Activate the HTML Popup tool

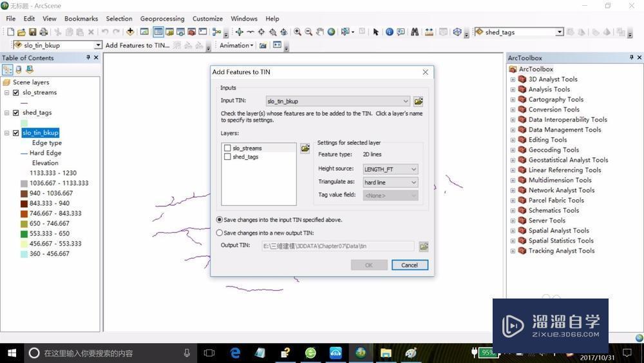coord(401,32)
